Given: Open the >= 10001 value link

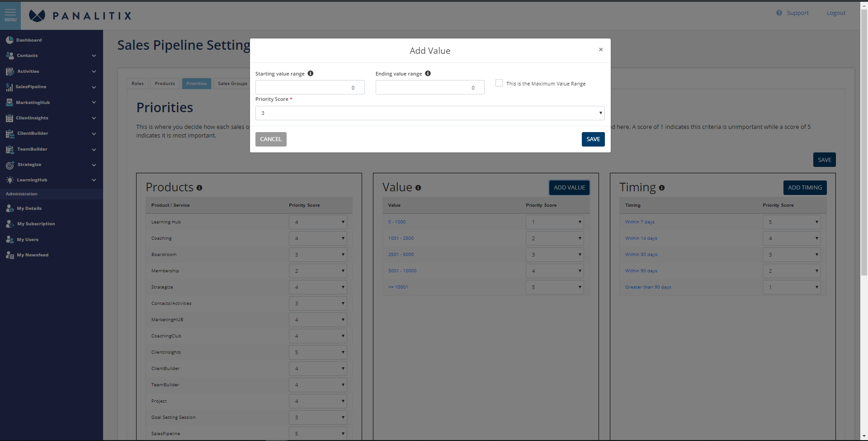Looking at the screenshot, I should pyautogui.click(x=398, y=287).
